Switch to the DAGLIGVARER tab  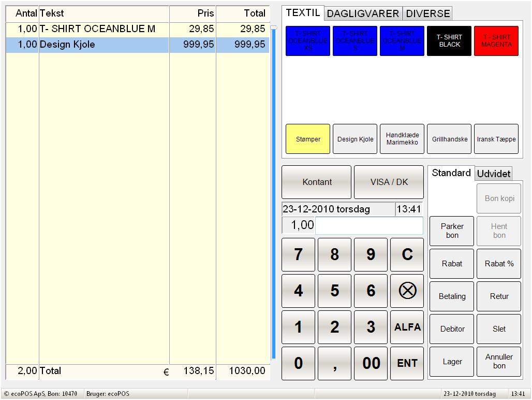pos(363,13)
